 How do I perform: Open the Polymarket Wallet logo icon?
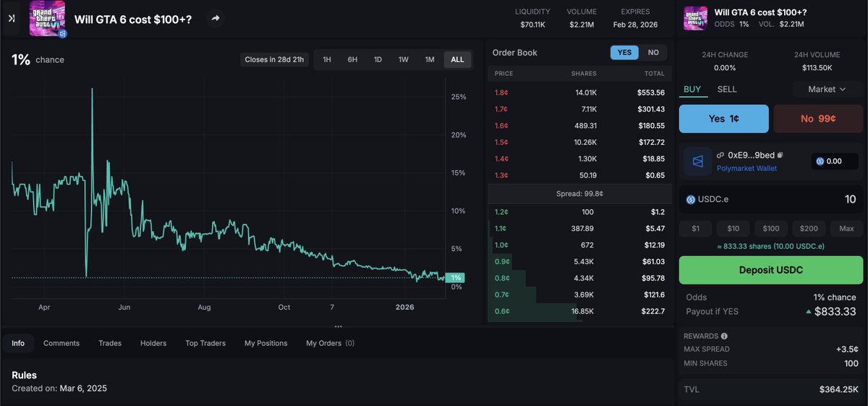coord(697,161)
